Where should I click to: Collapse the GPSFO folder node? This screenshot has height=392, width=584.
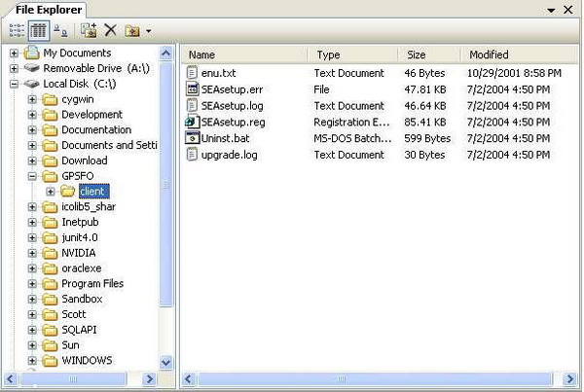coord(32,176)
